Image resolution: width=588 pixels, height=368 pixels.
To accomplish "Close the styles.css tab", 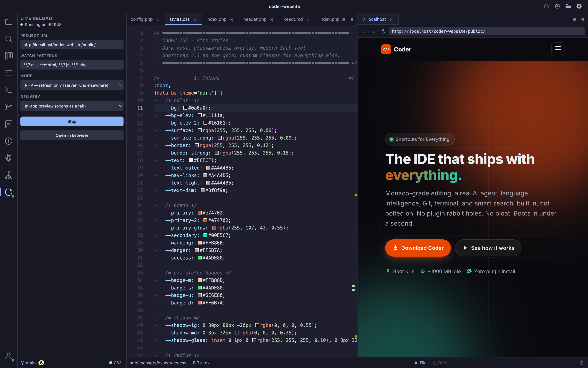I will pyautogui.click(x=195, y=19).
